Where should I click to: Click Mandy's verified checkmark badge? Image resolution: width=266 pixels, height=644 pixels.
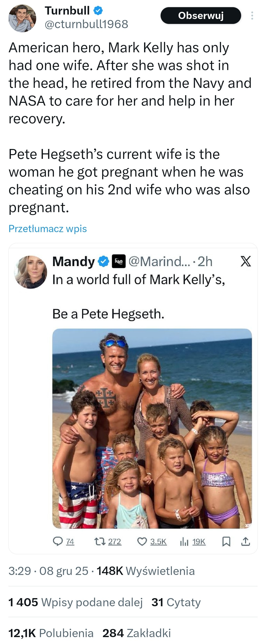click(x=103, y=261)
